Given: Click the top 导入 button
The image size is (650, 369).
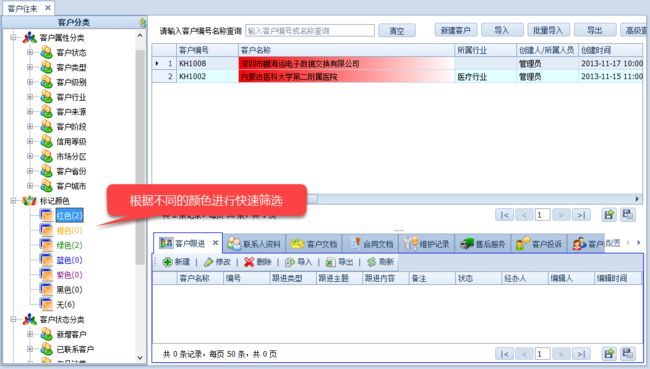Looking at the screenshot, I should [x=502, y=30].
